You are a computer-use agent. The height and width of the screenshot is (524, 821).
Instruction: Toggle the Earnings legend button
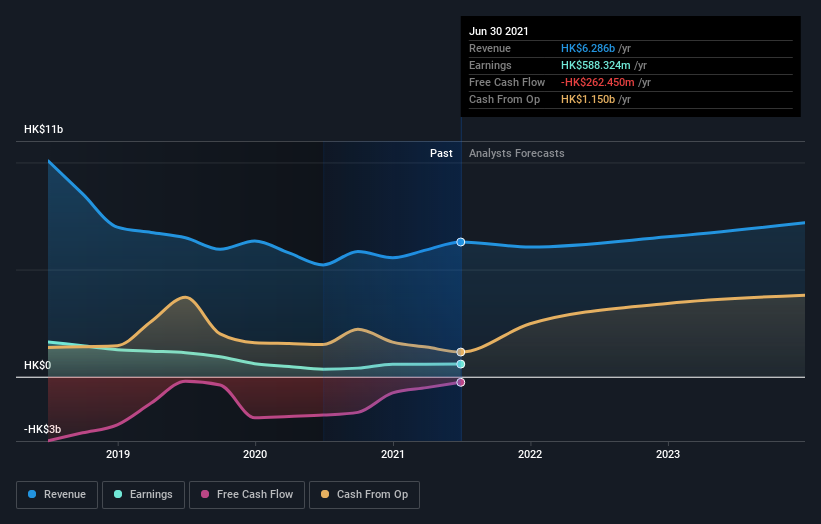tap(143, 495)
